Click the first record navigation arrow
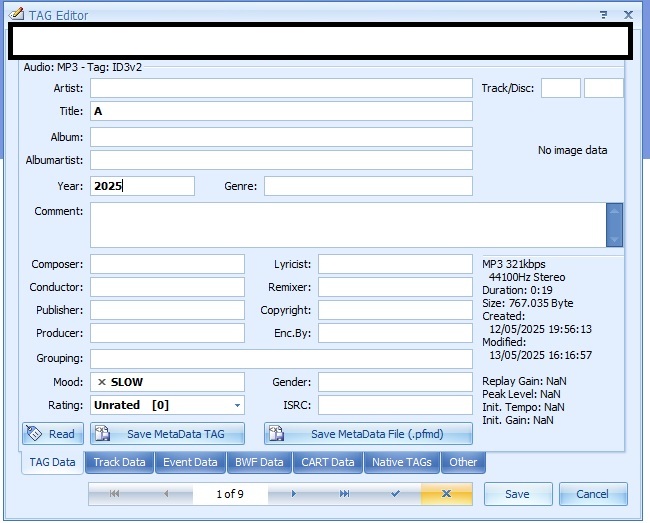The height and width of the screenshot is (523, 650). pos(114,494)
